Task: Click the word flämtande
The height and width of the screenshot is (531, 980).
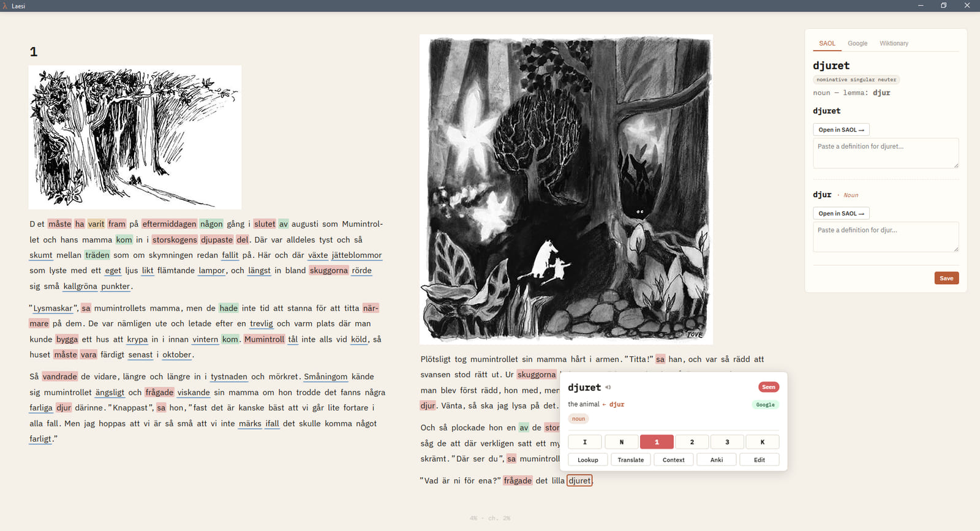Action: [x=176, y=271]
